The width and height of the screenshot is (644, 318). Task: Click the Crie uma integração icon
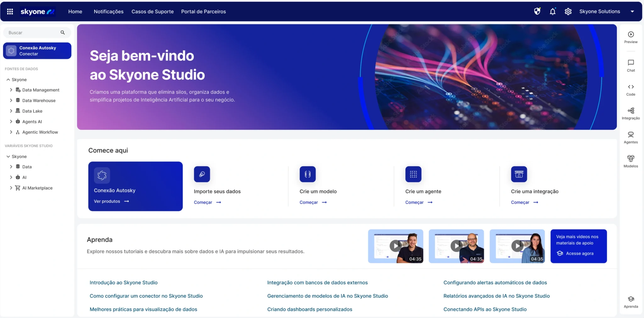pos(519,174)
